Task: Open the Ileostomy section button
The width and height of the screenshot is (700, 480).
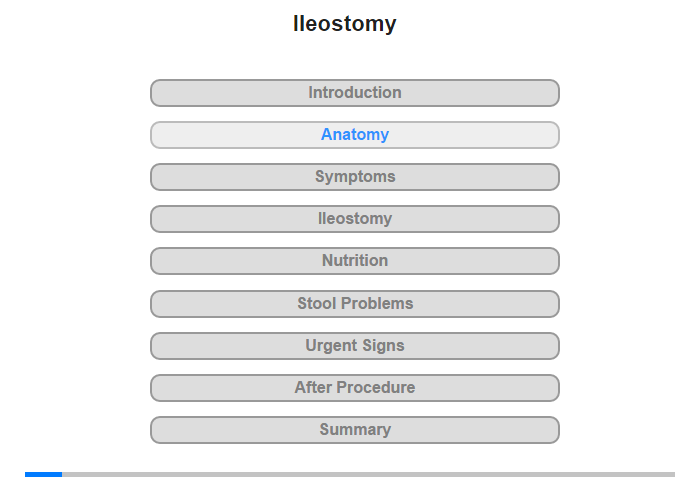Action: pyautogui.click(x=355, y=219)
